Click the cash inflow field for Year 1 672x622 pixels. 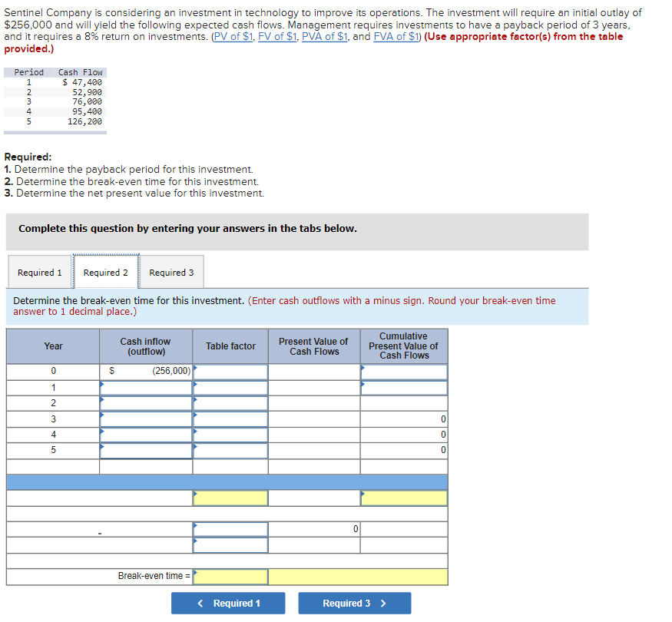click(145, 387)
